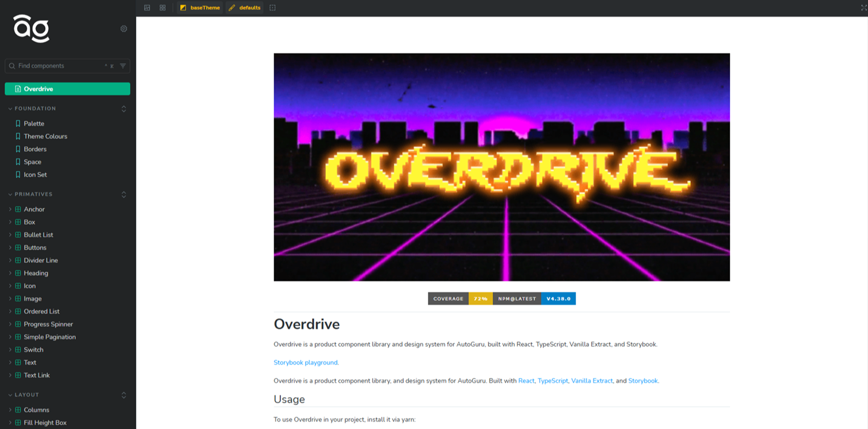Click the npm@latest v4.38.0 badge
This screenshot has height=429, width=868.
pyautogui.click(x=534, y=298)
